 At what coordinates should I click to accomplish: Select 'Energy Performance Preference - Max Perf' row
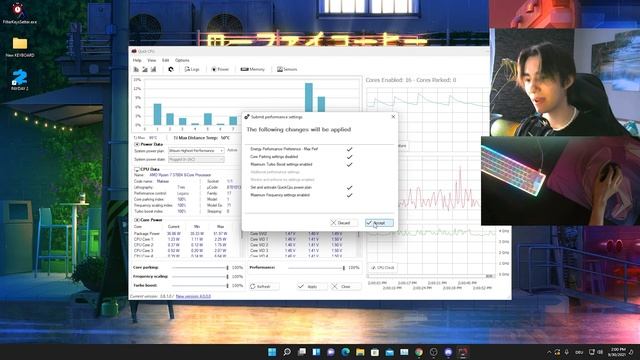[x=301, y=149]
